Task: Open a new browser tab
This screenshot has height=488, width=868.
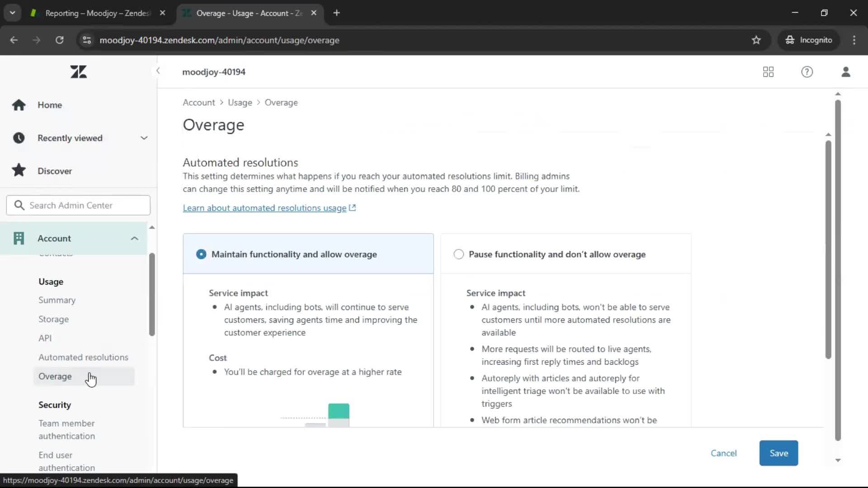Action: [336, 13]
